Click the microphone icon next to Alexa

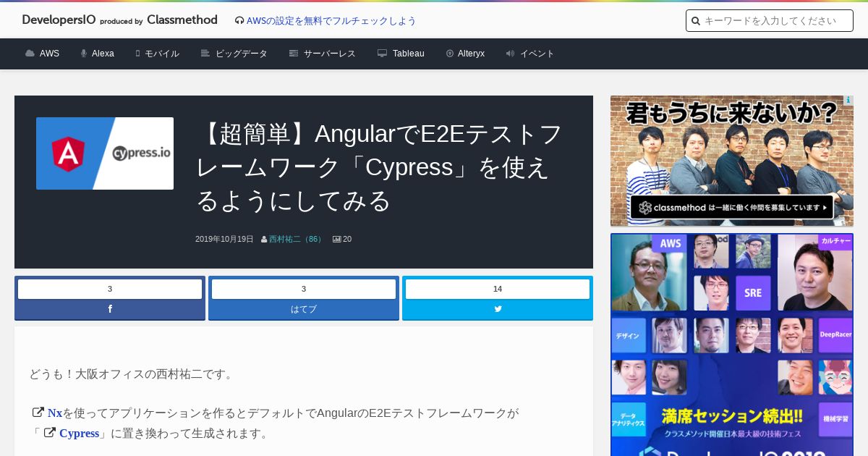click(84, 54)
